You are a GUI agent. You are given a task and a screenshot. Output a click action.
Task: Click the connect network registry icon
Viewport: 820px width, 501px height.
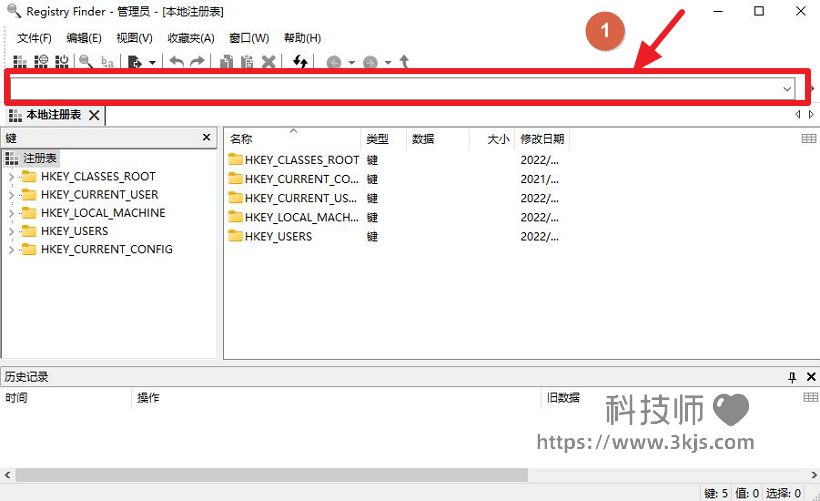41,62
